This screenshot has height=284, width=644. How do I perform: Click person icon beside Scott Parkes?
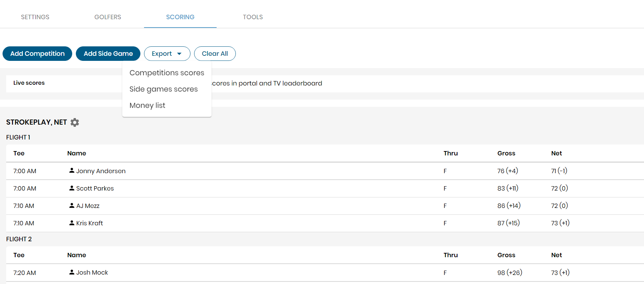click(x=72, y=188)
